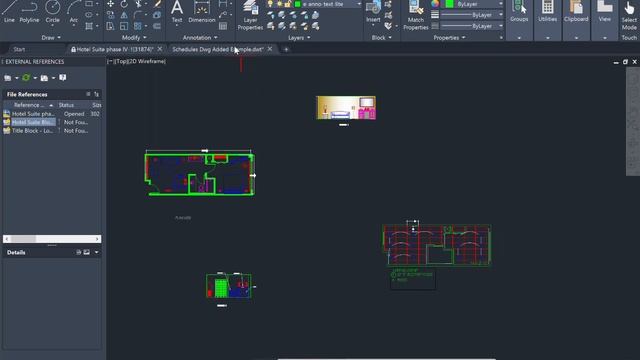
Task: Expand the Properties panel dropdown
Action: pos(449,37)
